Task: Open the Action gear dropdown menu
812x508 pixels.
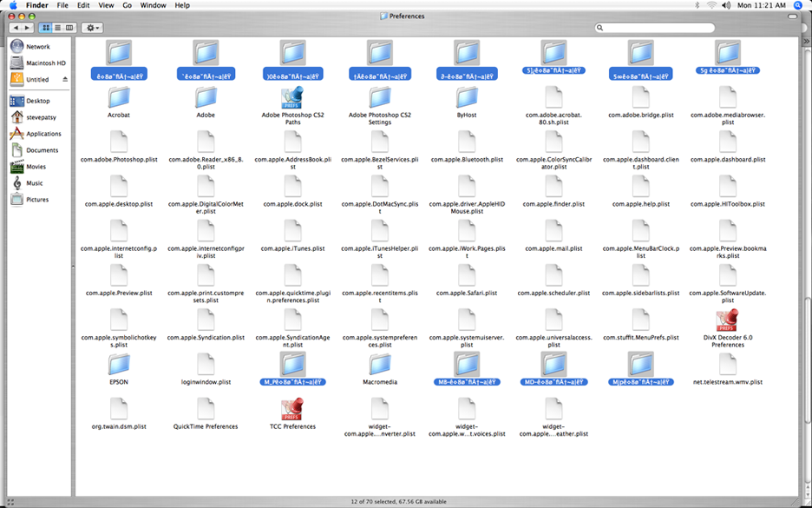Action: (x=92, y=28)
